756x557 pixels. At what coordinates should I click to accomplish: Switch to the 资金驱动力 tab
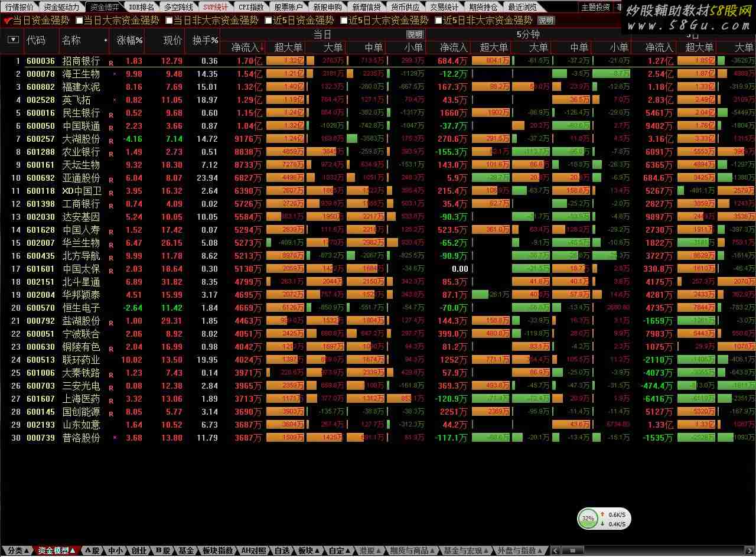coord(61,7)
